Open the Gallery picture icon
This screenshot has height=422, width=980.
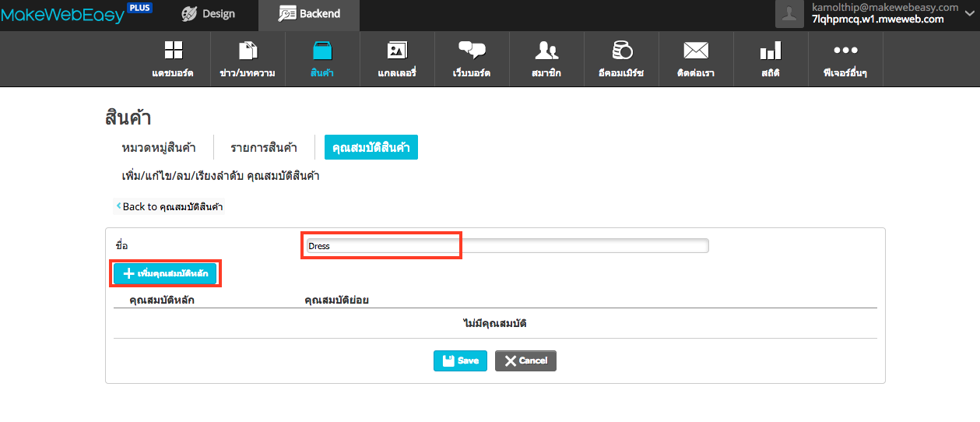[x=397, y=51]
